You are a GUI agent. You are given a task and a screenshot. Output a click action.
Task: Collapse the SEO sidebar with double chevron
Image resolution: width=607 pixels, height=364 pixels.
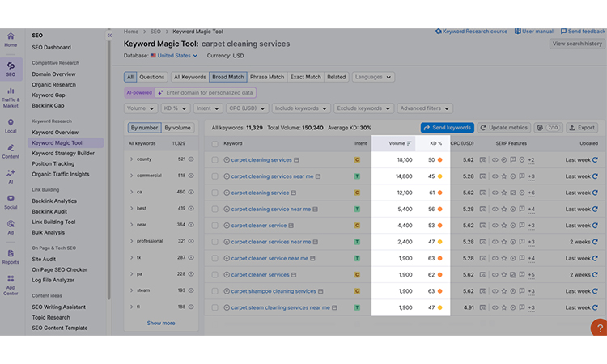109,36
